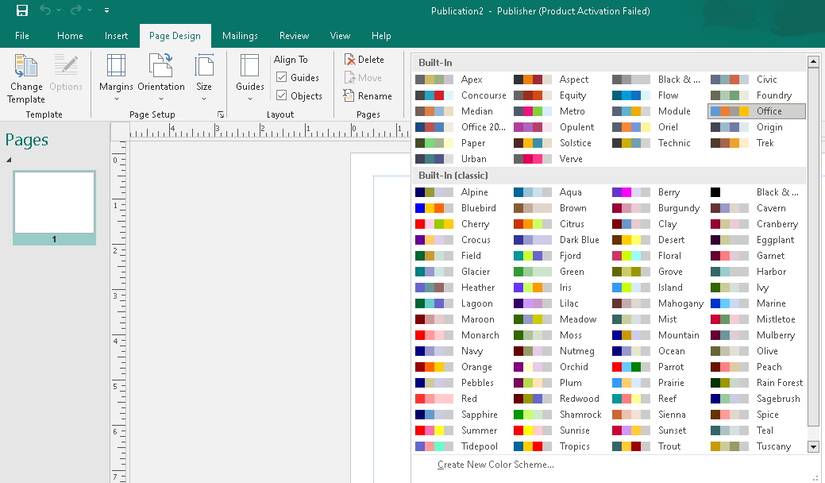Click the Save icon in quick access toolbar
This screenshot has width=825, height=483.
[22, 10]
